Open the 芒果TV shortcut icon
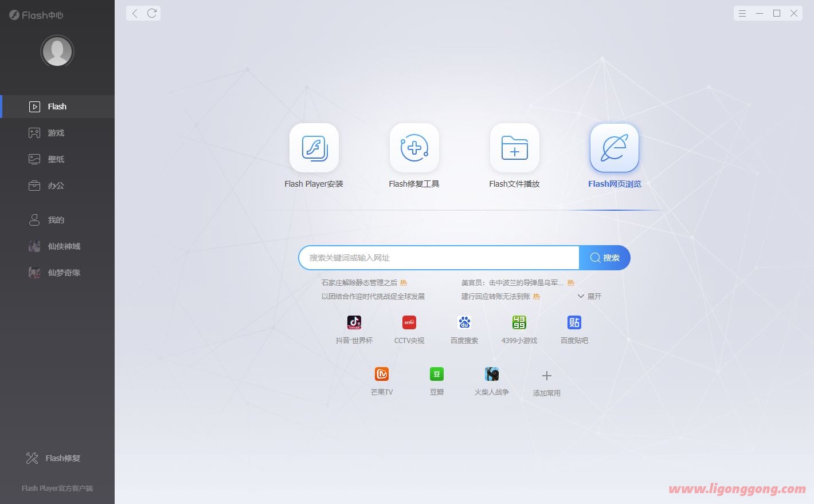 point(382,374)
